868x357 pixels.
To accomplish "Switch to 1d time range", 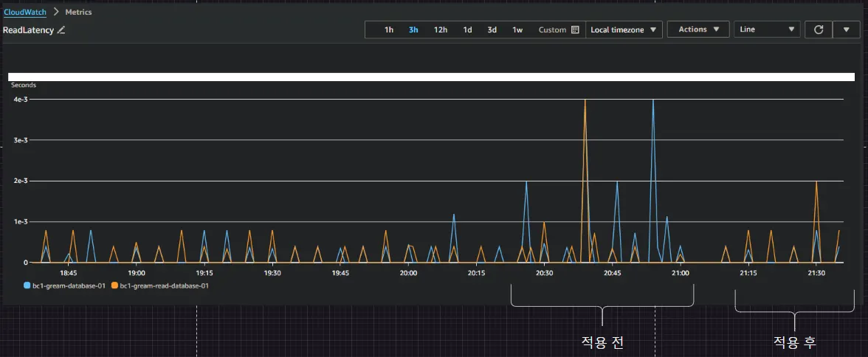I will coord(467,30).
